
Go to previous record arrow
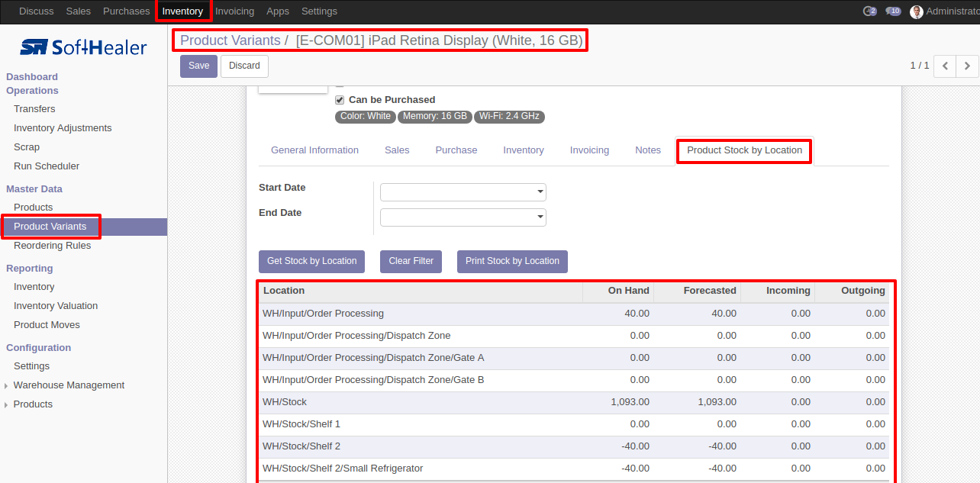click(x=945, y=66)
